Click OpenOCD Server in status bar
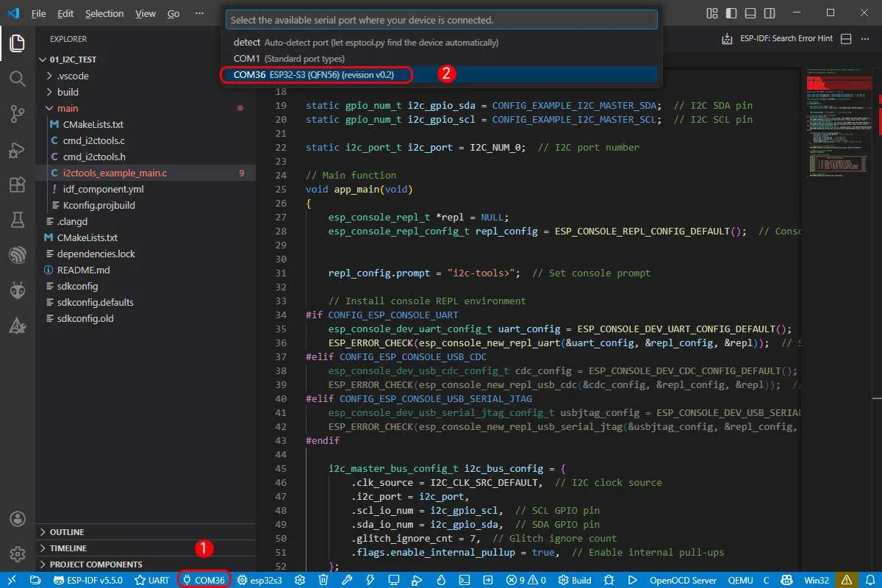Image resolution: width=882 pixels, height=588 pixels. click(683, 580)
